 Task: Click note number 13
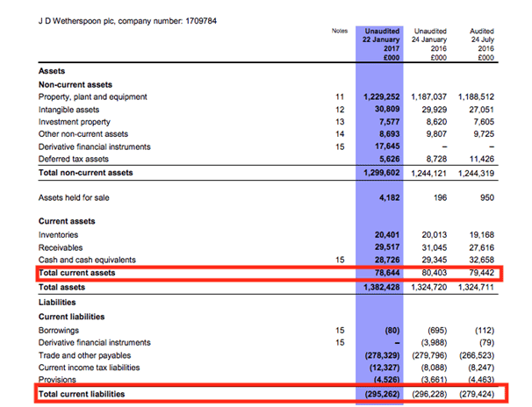point(340,122)
